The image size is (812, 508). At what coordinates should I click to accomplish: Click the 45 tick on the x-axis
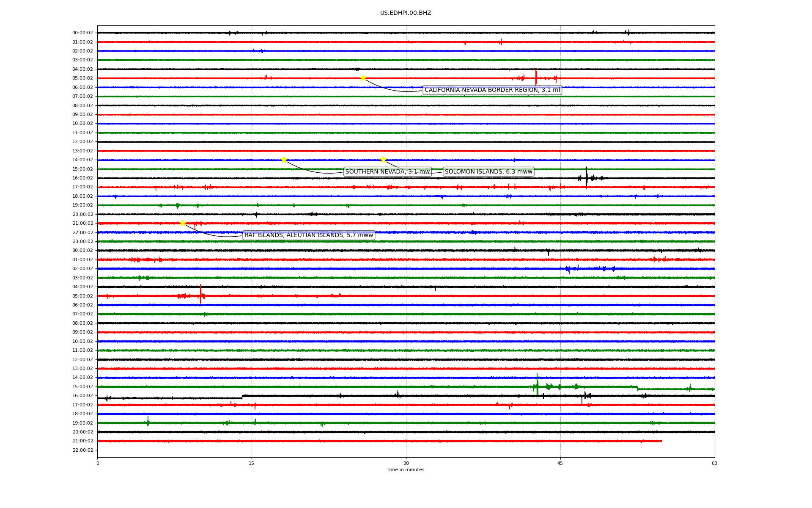click(x=560, y=464)
